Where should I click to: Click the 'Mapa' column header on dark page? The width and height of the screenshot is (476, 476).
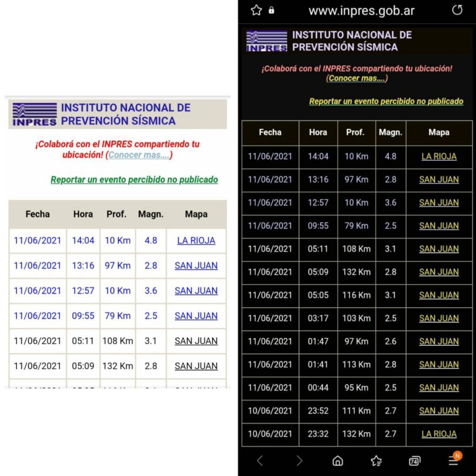(439, 132)
